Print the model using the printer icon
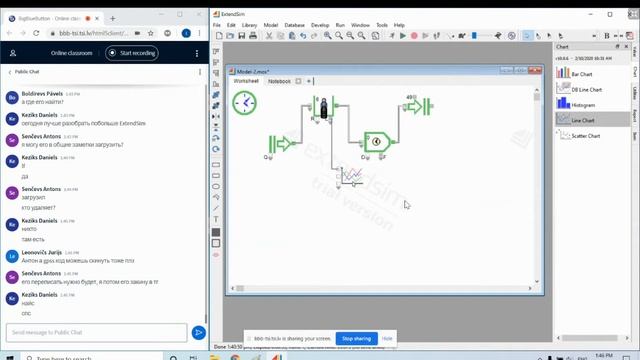 253,36
